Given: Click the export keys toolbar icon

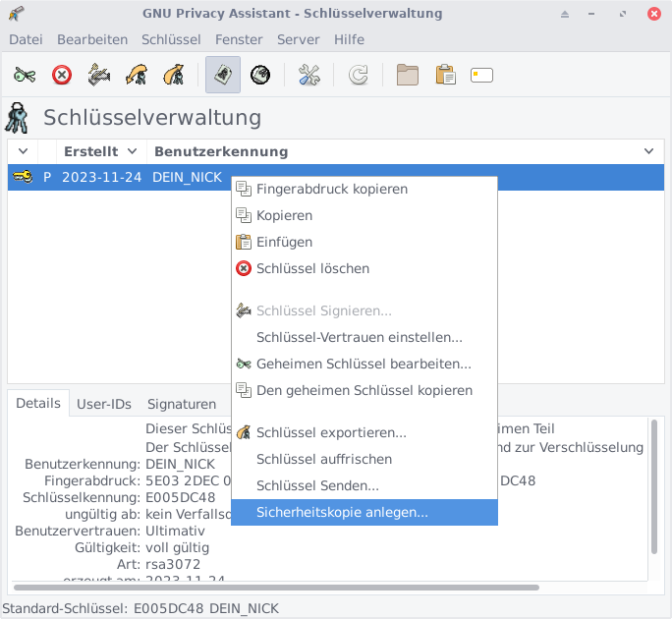Looking at the screenshot, I should pyautogui.click(x=174, y=75).
